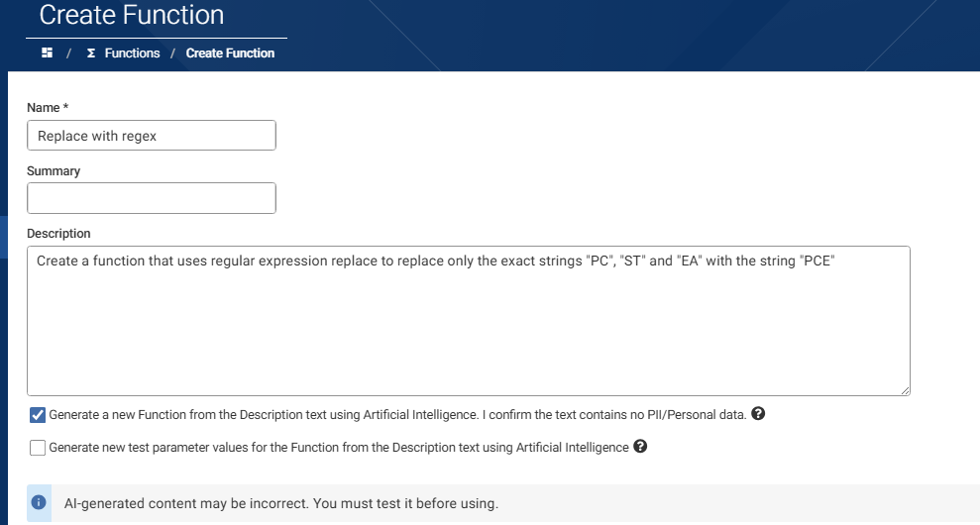This screenshot has height=525, width=980.
Task: Click the "I confirm the text contains no PII" label
Action: point(614,415)
